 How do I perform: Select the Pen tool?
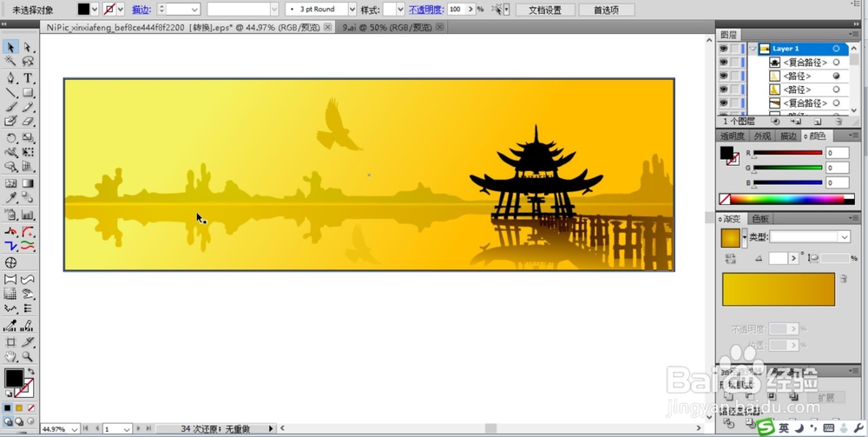coord(10,78)
